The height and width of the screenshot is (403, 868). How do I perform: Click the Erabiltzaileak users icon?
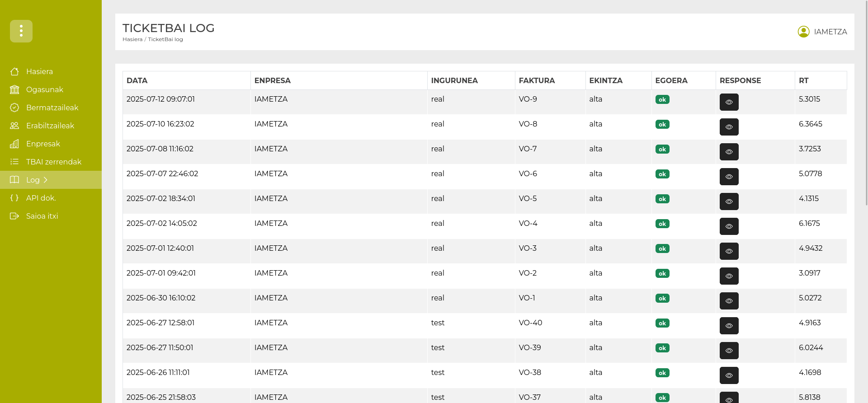[x=14, y=126]
